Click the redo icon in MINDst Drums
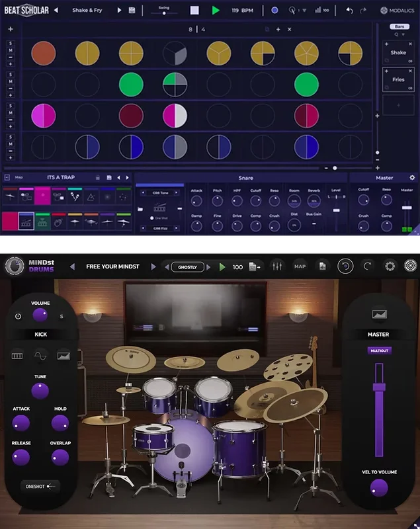 pos(367,266)
